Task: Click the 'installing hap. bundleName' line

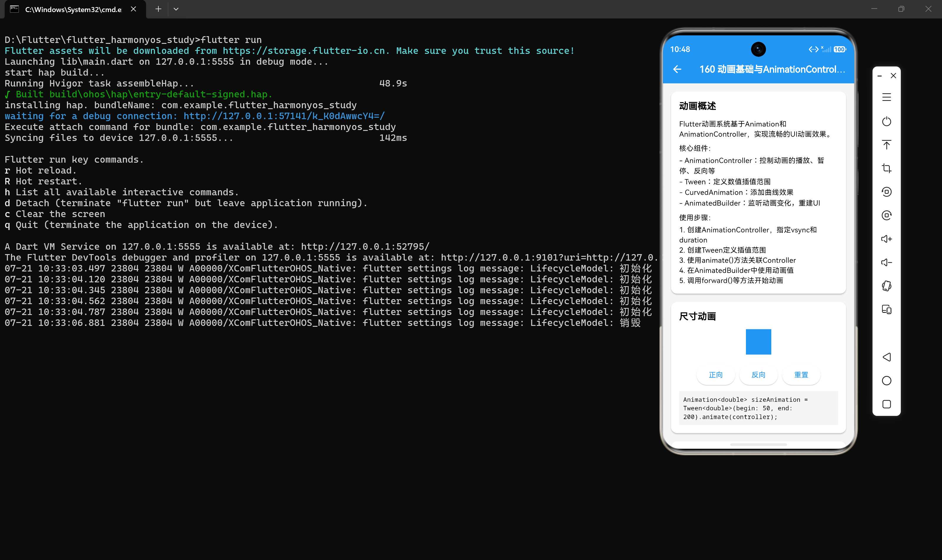Action: [180, 105]
